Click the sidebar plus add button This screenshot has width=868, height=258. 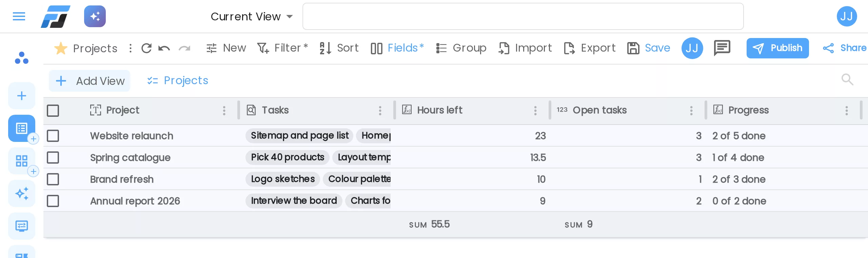(22, 96)
